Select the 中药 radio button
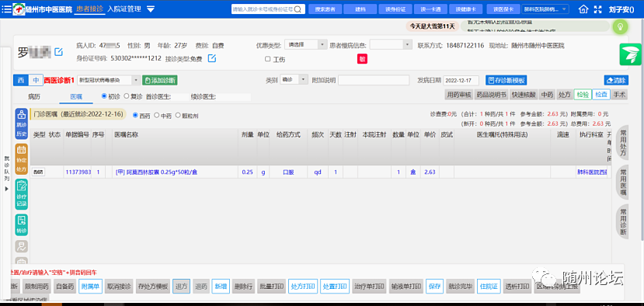Screen dimensions: 644x306 point(156,116)
